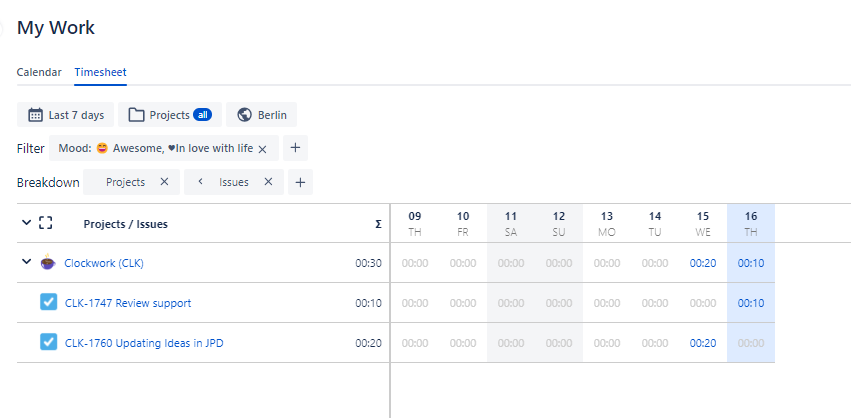Click the globe icon for Berlin timezone

(x=244, y=115)
